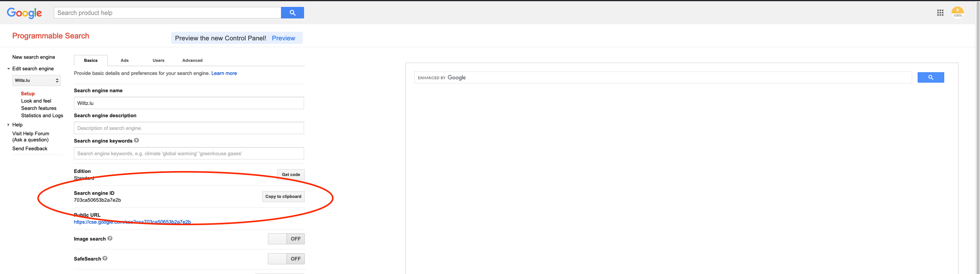This screenshot has height=274, width=980.
Task: Click Send Feedback in sidebar
Action: pos(30,148)
